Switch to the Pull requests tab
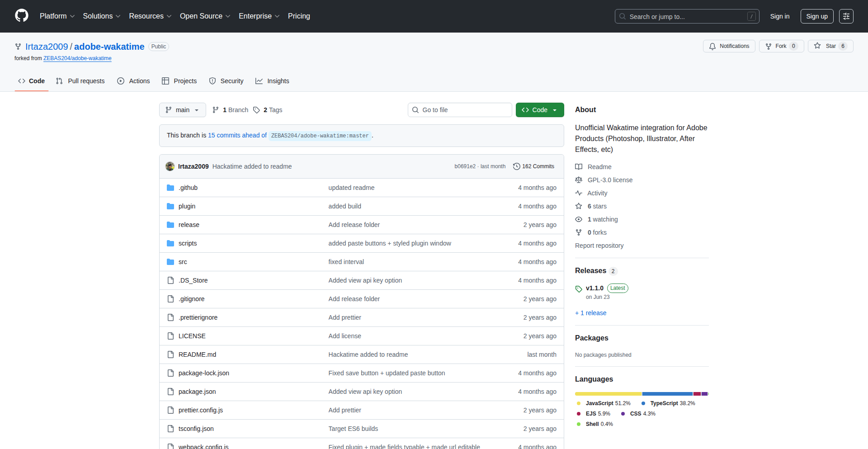 point(80,81)
